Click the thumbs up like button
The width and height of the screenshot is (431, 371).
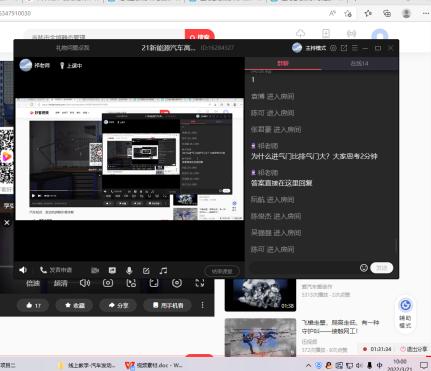point(33,305)
